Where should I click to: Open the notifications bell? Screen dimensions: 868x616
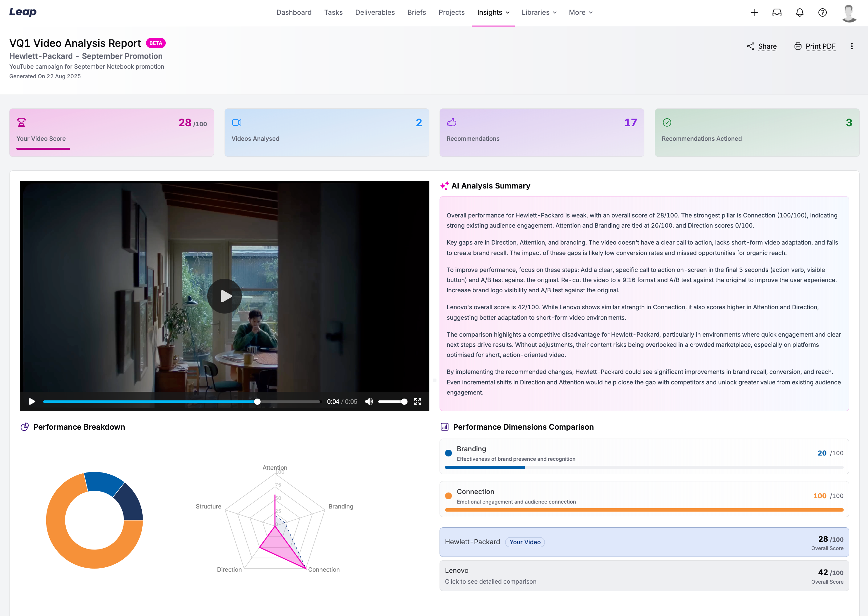point(799,13)
